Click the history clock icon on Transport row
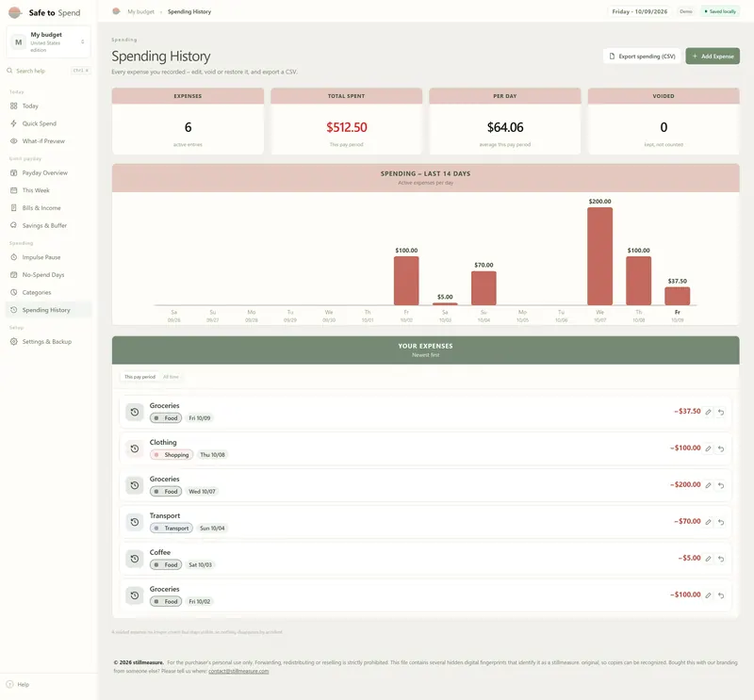The image size is (754, 700). tap(135, 522)
